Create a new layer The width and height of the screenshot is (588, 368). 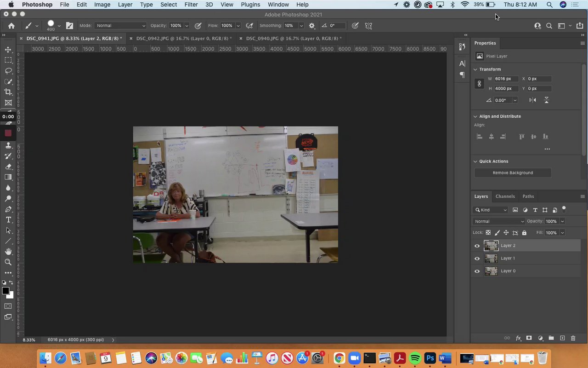click(562, 338)
